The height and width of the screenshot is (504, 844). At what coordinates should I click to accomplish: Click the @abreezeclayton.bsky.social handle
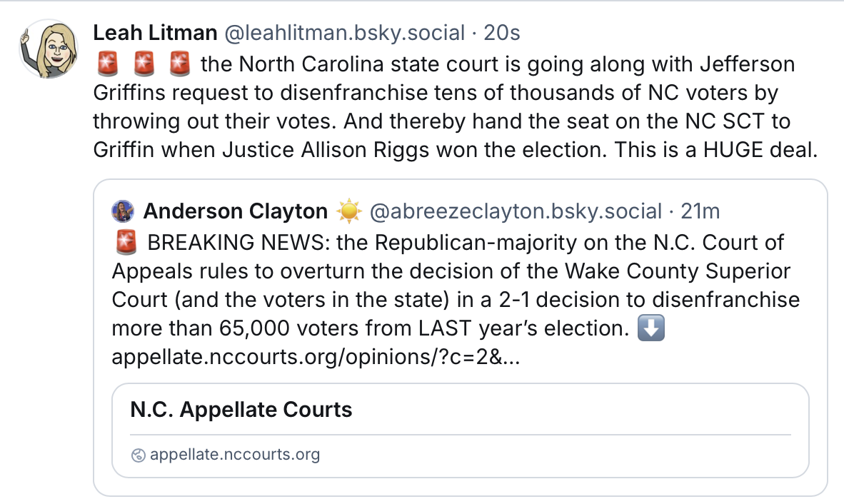(x=516, y=211)
